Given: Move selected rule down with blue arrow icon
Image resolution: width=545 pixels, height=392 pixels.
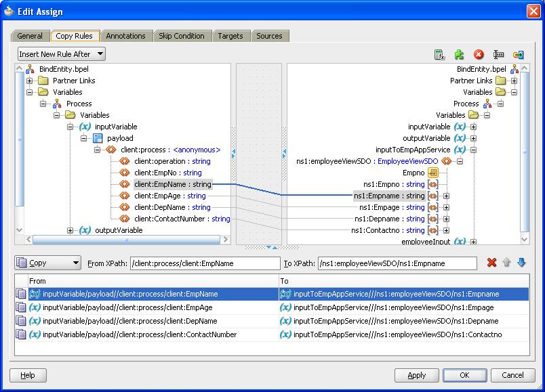Looking at the screenshot, I should point(522,263).
